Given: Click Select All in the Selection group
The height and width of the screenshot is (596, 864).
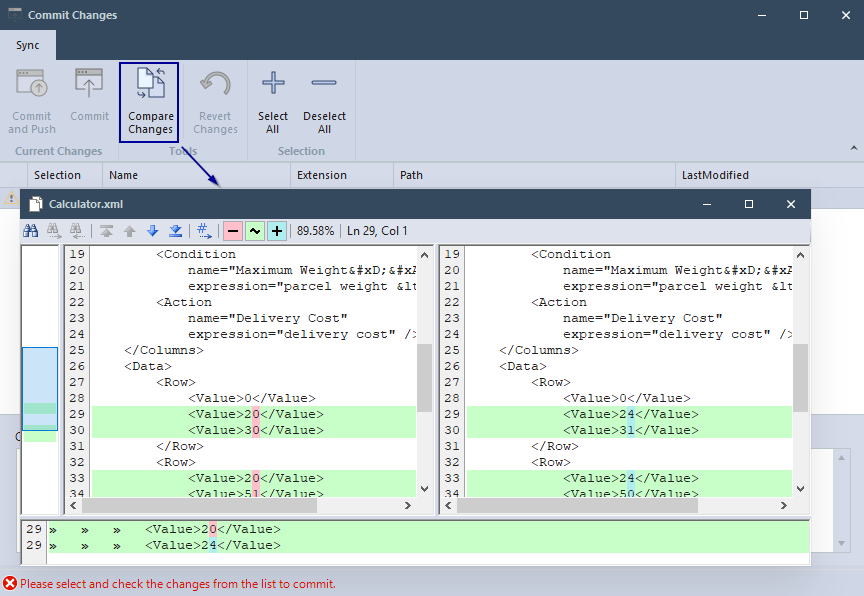Looking at the screenshot, I should 273,102.
